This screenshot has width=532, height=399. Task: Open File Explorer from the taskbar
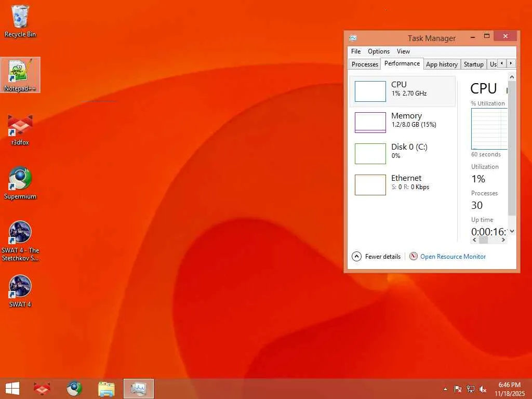(106, 389)
